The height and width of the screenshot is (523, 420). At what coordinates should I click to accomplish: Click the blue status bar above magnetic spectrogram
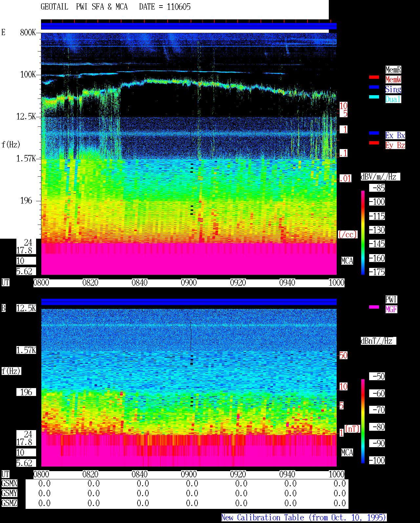tap(189, 302)
